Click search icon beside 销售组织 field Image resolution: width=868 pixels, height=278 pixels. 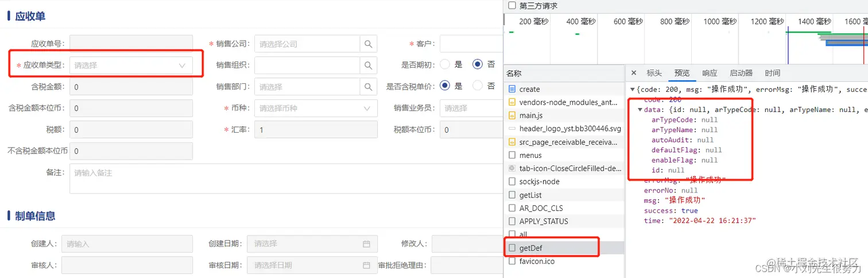pos(368,65)
